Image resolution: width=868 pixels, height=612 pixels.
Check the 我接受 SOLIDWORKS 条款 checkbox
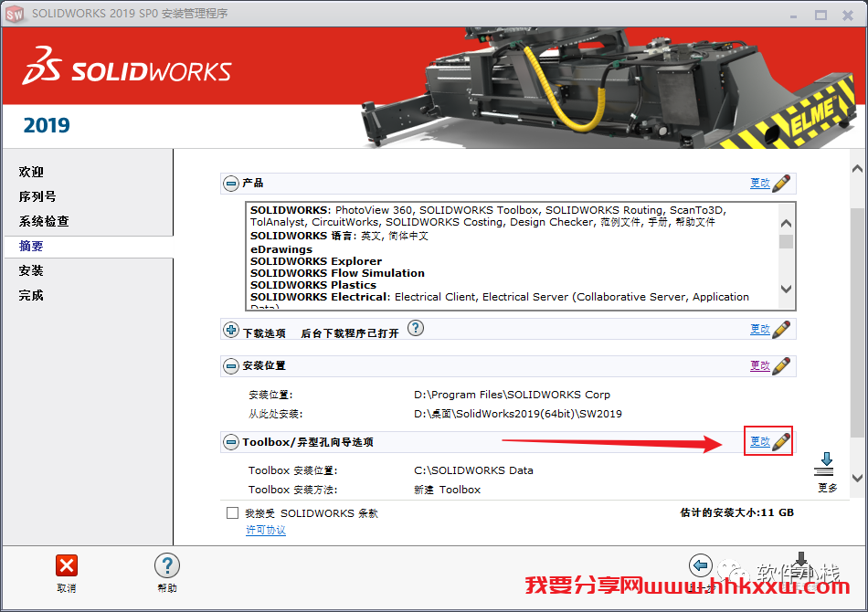point(232,513)
